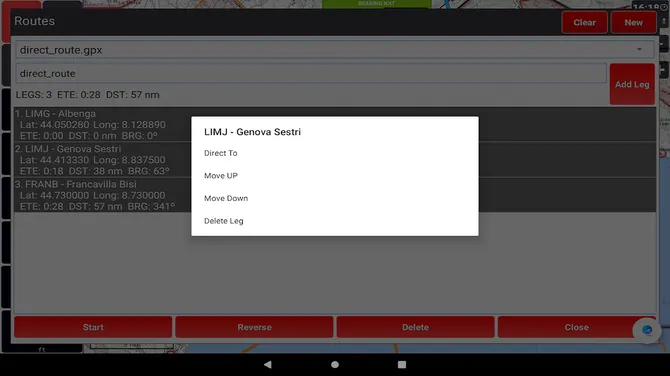The height and width of the screenshot is (376, 670).
Task: Open the direct_route.gpx route file selector
Action: click(335, 50)
